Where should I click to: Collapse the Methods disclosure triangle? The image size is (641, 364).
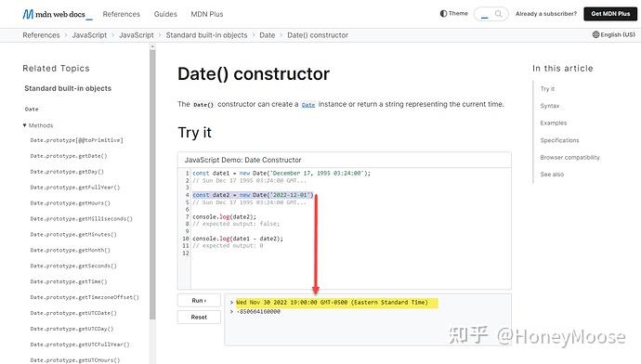click(x=24, y=125)
